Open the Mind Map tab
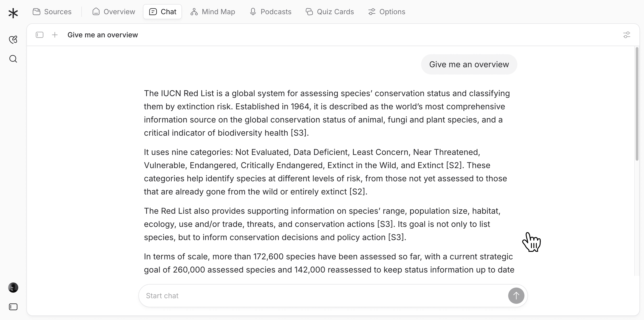Image resolution: width=644 pixels, height=320 pixels. [x=213, y=12]
